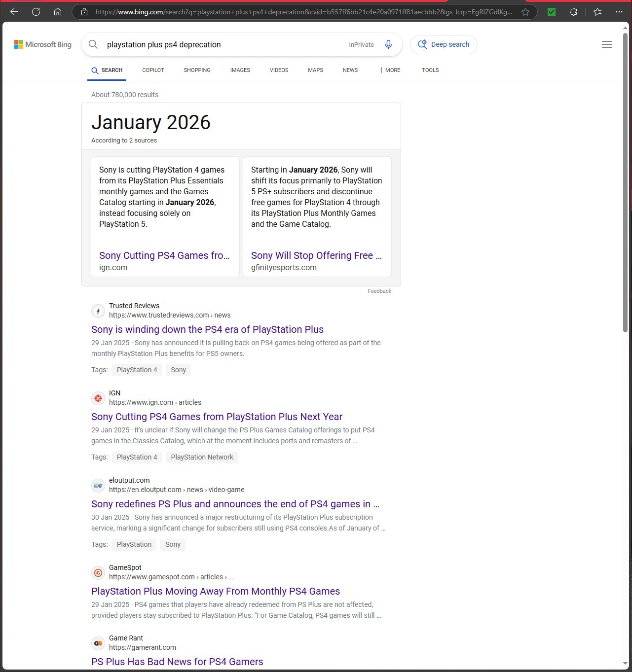Click the InPrivate label in search box
The width and height of the screenshot is (632, 672).
click(x=361, y=44)
